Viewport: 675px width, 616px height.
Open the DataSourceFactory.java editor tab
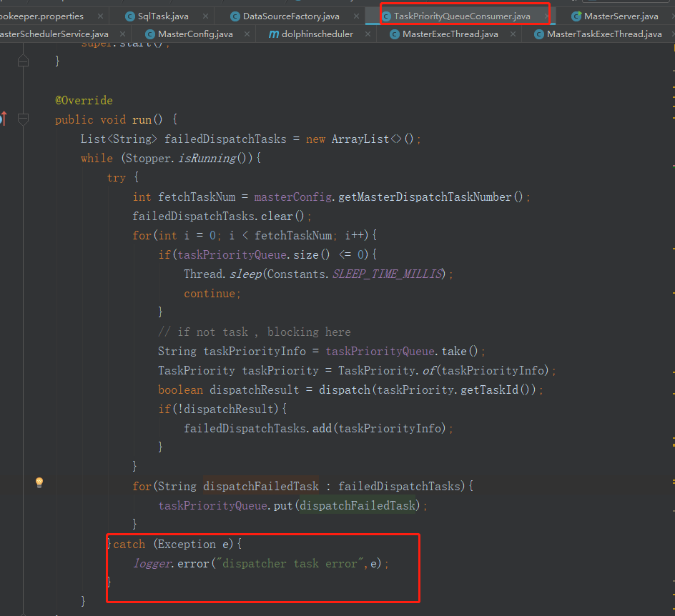click(x=291, y=16)
